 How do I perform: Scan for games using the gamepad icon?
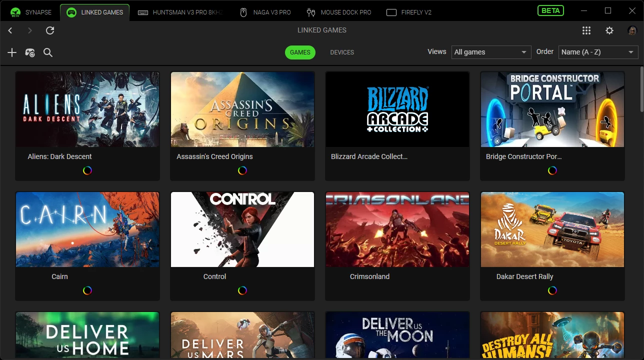pyautogui.click(x=30, y=52)
